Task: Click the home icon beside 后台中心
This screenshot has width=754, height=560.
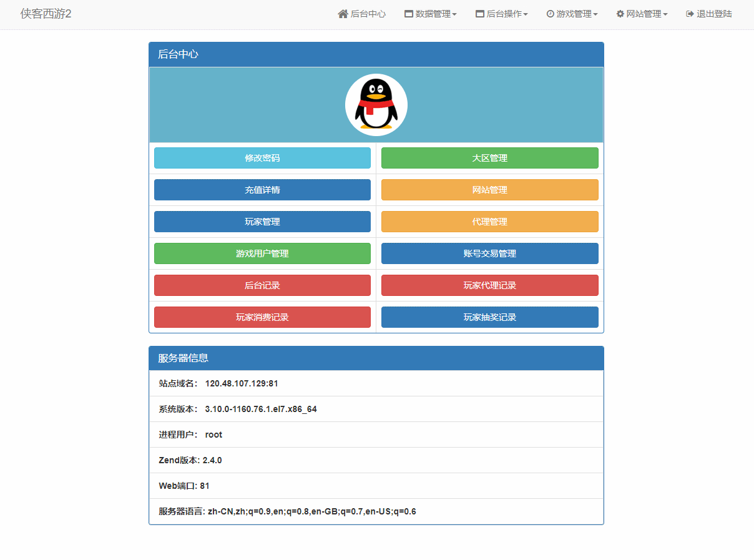Action: [343, 13]
